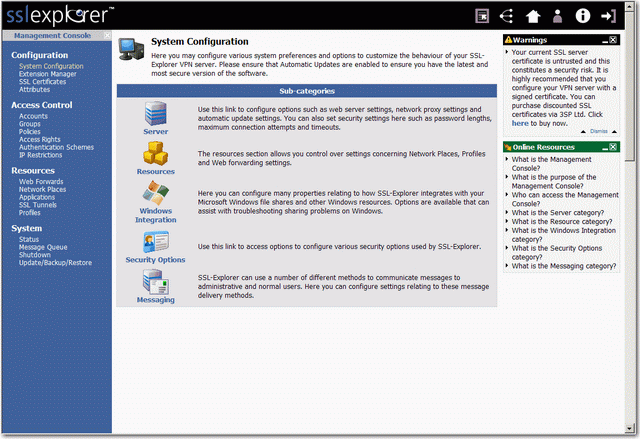Screen dimensions: 640x439
Task: Click the Messaging mail icon
Action: pos(156,282)
